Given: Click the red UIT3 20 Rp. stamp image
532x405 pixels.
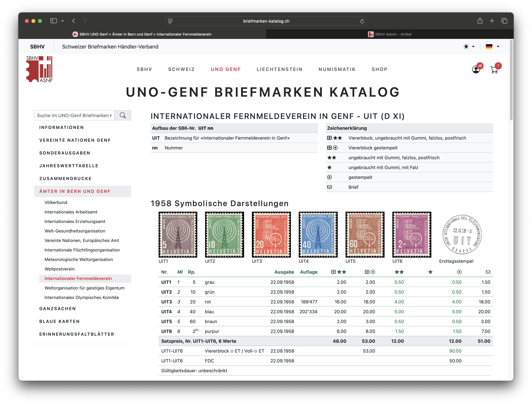Looking at the screenshot, I should [271, 235].
